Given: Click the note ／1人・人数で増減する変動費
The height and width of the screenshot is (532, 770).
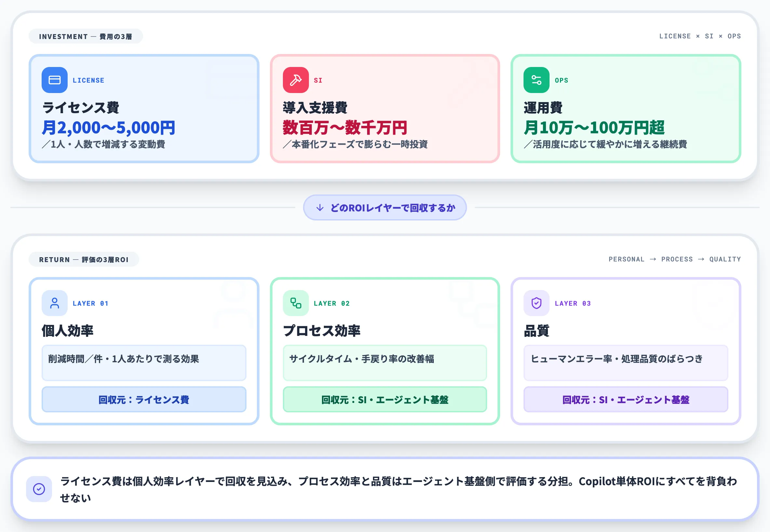Looking at the screenshot, I should click(104, 144).
